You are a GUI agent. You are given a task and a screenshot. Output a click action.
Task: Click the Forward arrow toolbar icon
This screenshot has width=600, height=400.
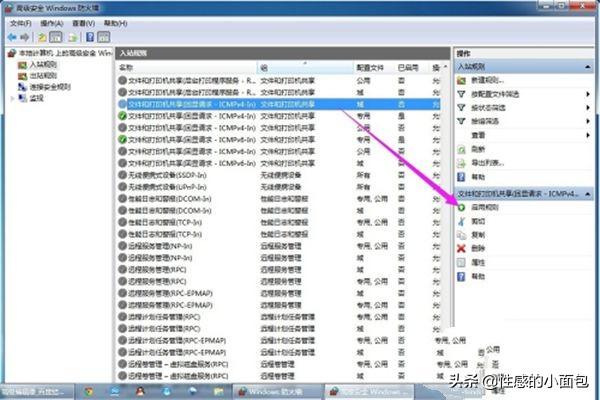coord(25,37)
